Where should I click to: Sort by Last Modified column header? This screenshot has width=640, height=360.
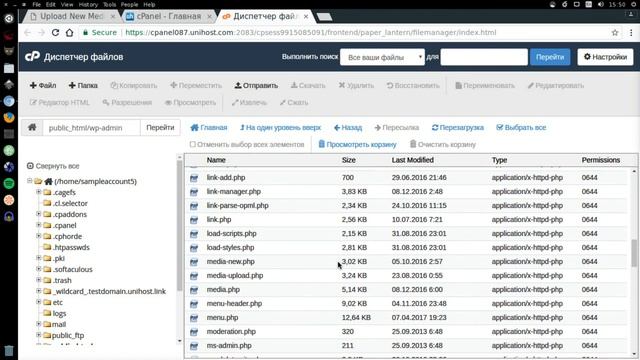(x=412, y=160)
